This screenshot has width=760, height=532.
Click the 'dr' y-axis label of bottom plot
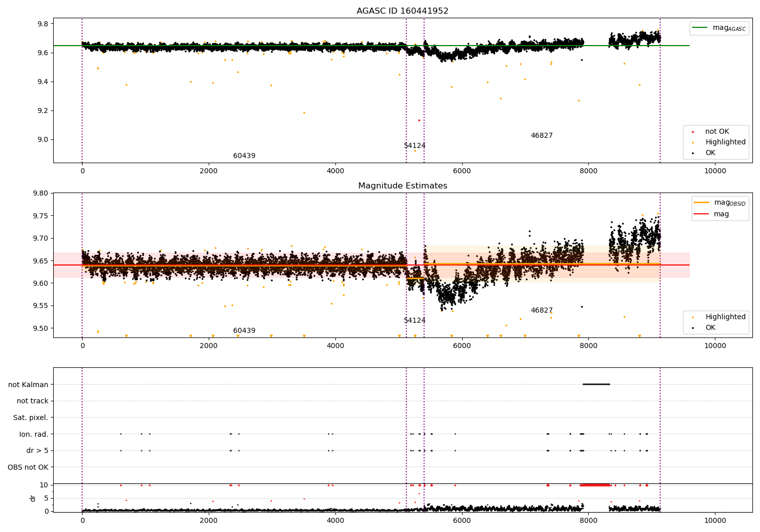click(x=33, y=498)
